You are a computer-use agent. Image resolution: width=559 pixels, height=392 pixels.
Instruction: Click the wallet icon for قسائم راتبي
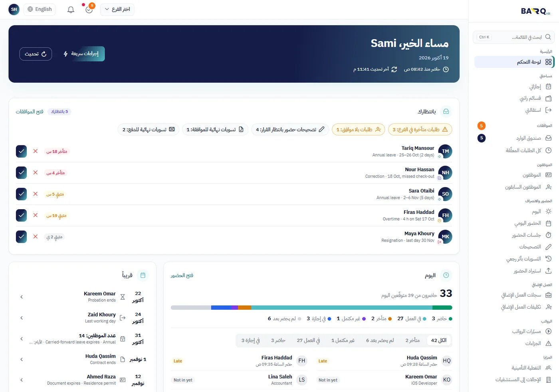tap(549, 98)
